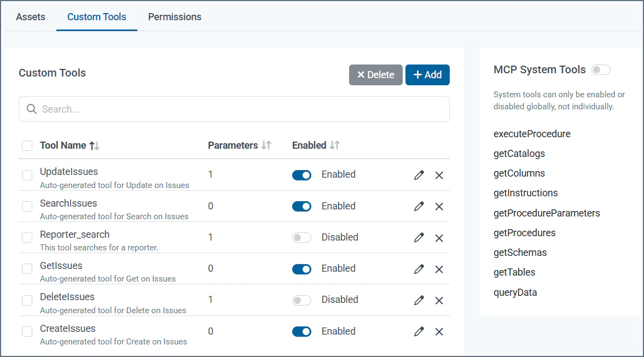Screen dimensions: 644x357
Task: Check the SearchIssues row checkbox
Action: [27, 207]
